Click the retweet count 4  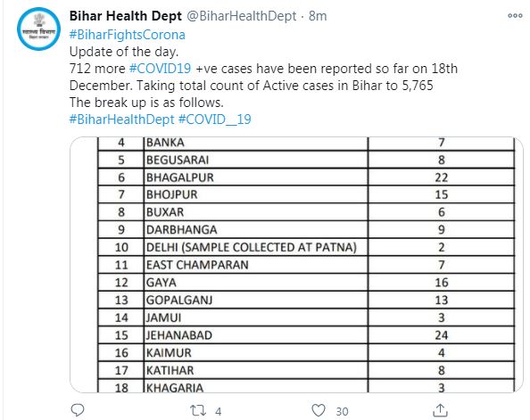click(x=218, y=411)
